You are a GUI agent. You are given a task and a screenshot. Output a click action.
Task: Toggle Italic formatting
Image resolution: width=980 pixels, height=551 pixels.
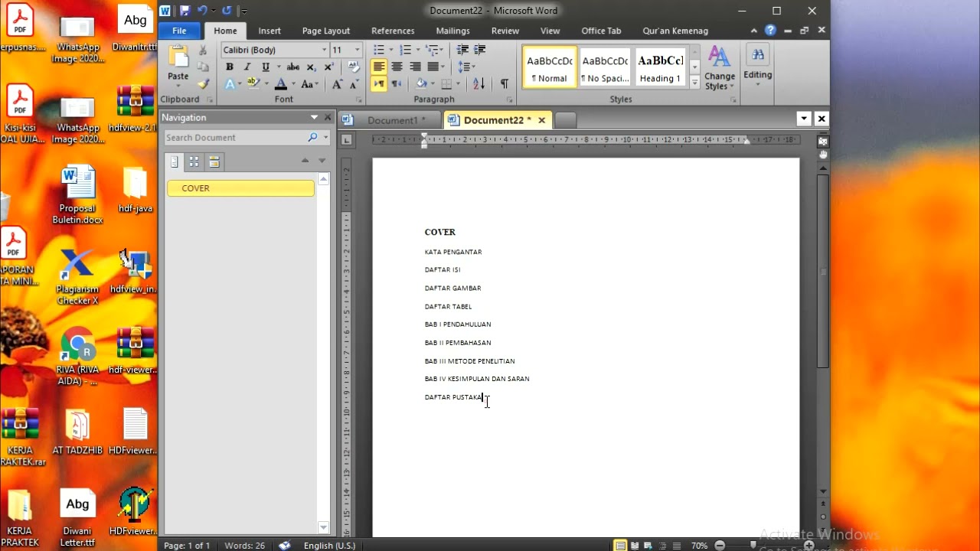(247, 67)
